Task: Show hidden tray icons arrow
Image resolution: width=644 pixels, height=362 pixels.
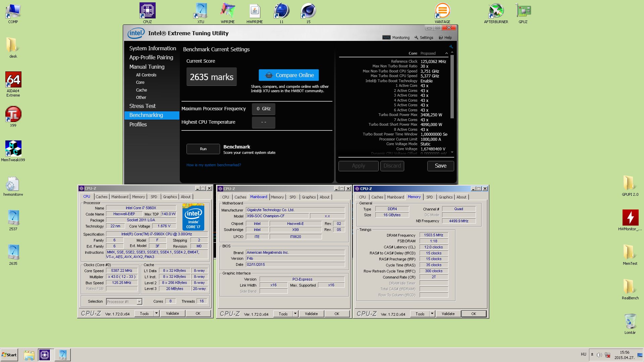Action: coord(592,355)
